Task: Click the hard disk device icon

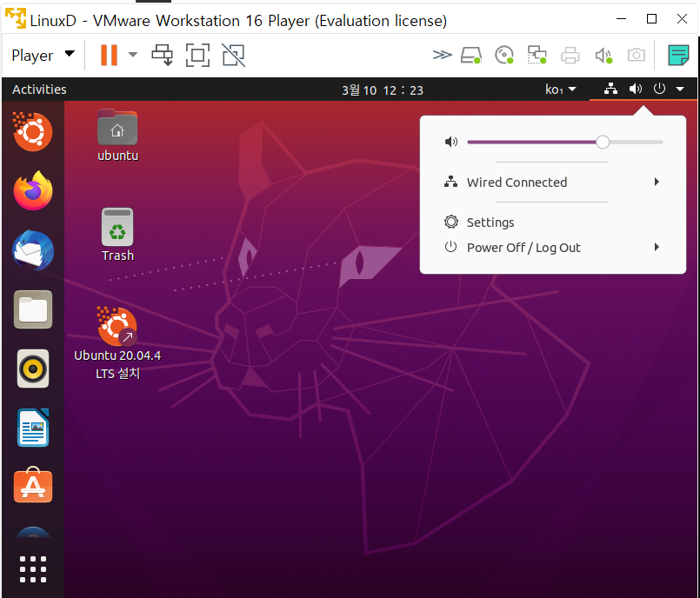Action: 471,56
